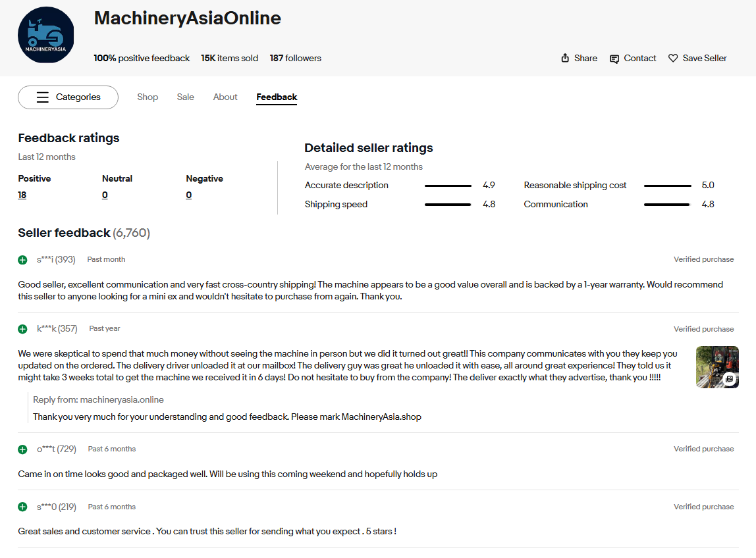The image size is (756, 558).
Task: Click the 'Great sales and customer service' review text
Action: click(207, 532)
